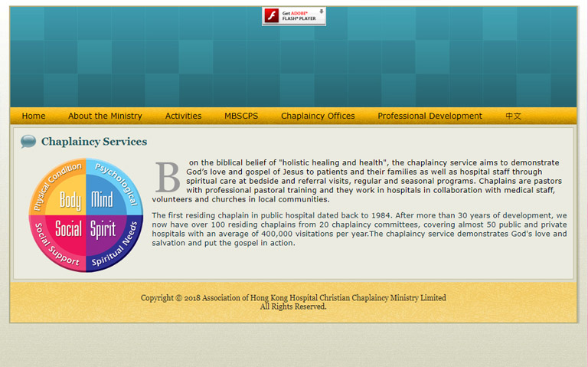Open the About the Ministry menu
Screen dimensions: 588x367
click(x=105, y=116)
